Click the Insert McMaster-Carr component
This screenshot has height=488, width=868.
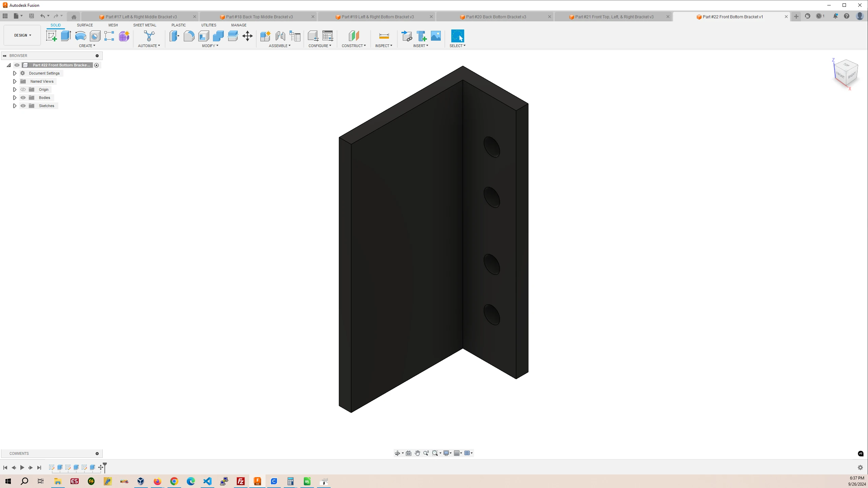click(422, 36)
